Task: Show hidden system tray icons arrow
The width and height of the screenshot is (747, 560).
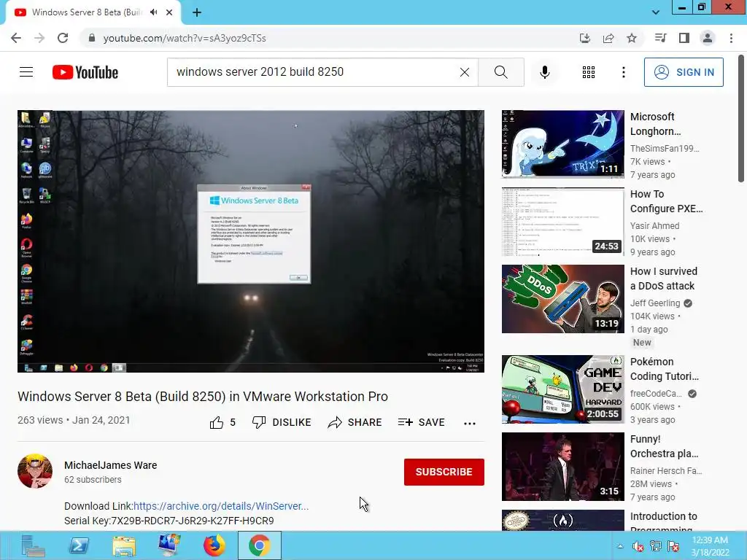Action: (x=620, y=546)
